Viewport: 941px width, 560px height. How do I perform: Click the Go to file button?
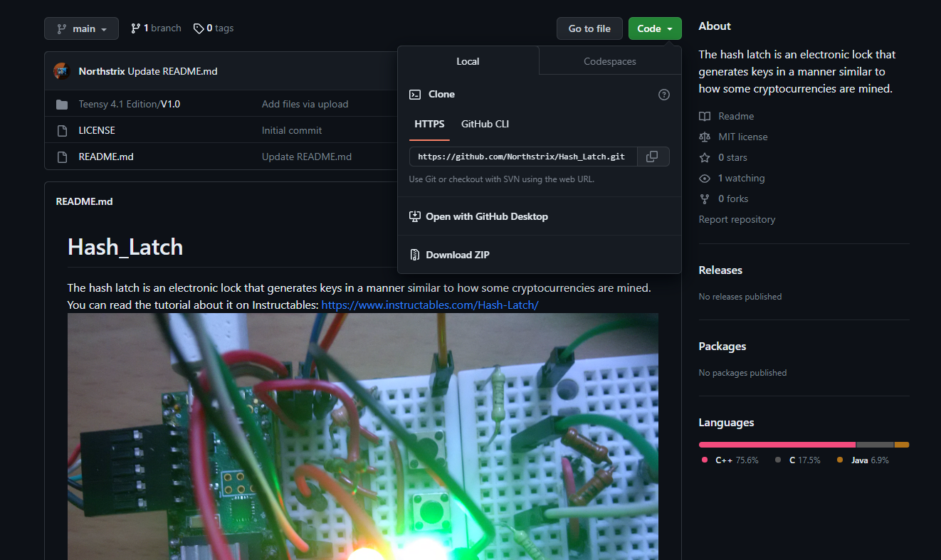point(589,28)
